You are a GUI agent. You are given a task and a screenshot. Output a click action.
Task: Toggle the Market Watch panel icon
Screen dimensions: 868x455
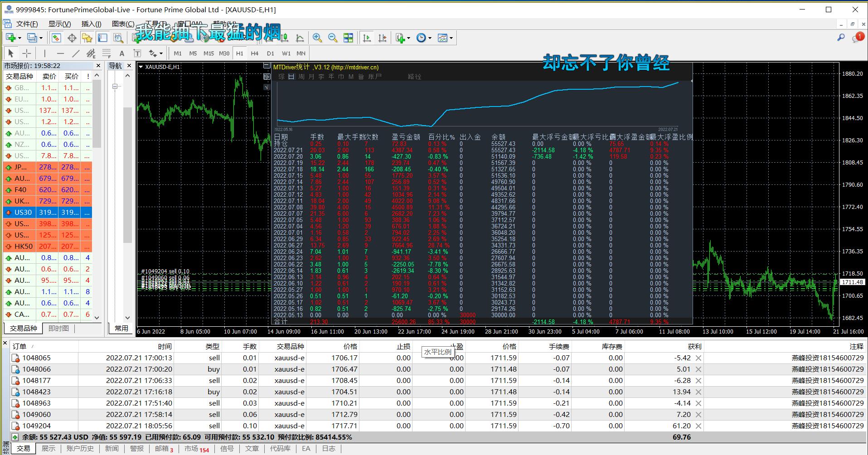point(56,38)
